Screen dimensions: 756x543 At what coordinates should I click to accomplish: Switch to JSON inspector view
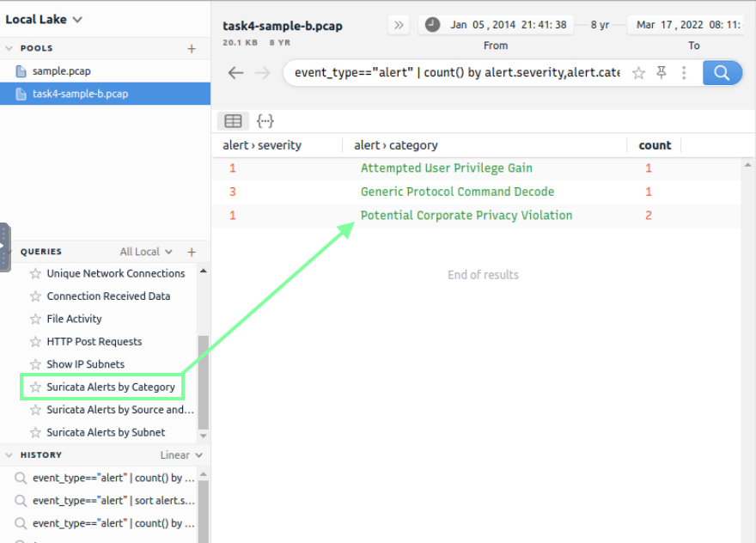(x=265, y=121)
